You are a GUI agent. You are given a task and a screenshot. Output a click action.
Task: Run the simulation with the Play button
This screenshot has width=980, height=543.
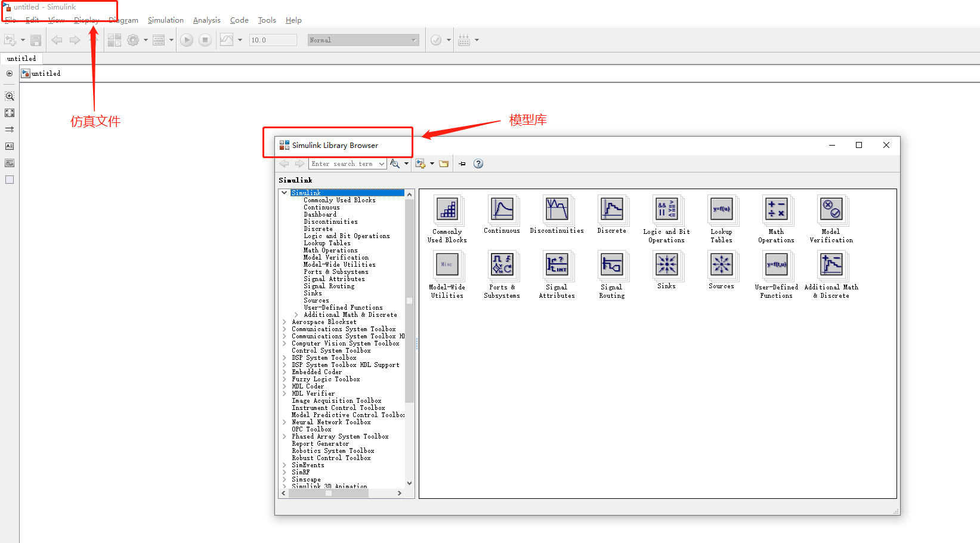pos(187,40)
